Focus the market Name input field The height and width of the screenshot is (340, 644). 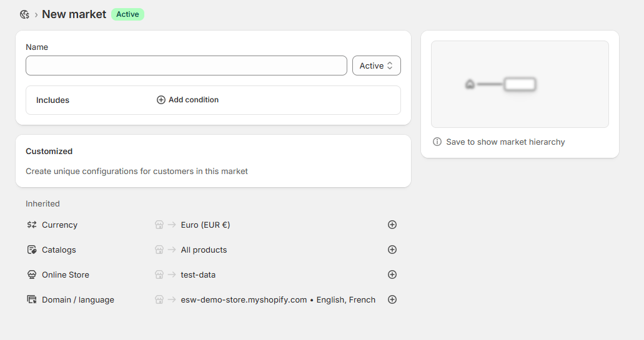[187, 66]
